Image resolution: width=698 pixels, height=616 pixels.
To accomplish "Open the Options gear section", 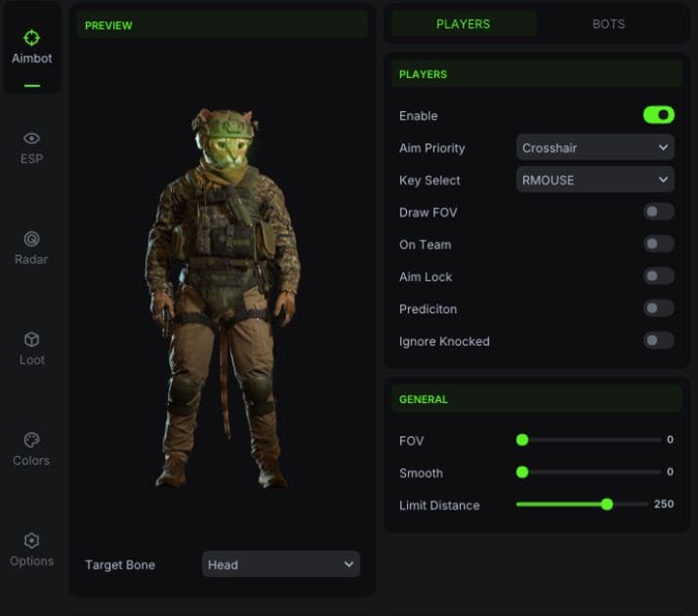I will [31, 550].
